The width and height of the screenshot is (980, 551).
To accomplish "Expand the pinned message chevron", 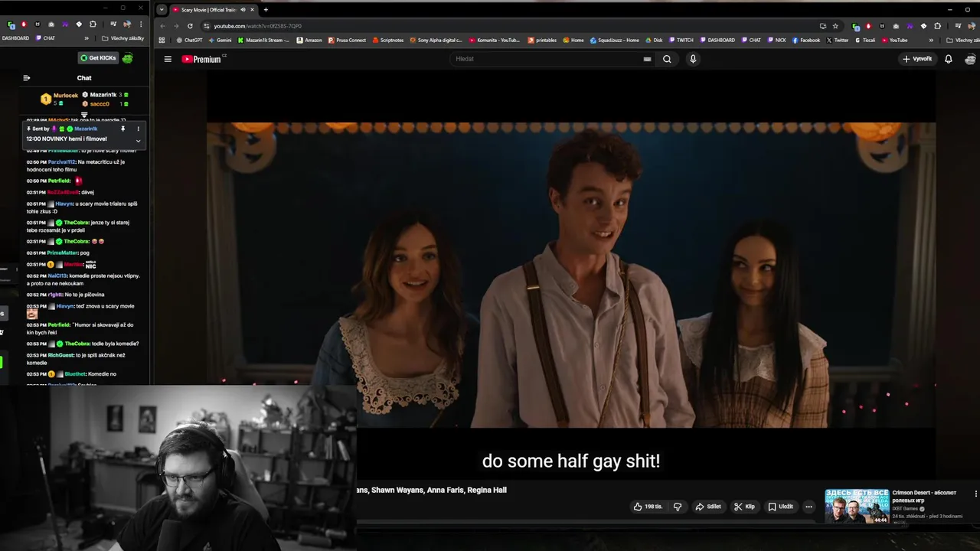I will [x=138, y=141].
